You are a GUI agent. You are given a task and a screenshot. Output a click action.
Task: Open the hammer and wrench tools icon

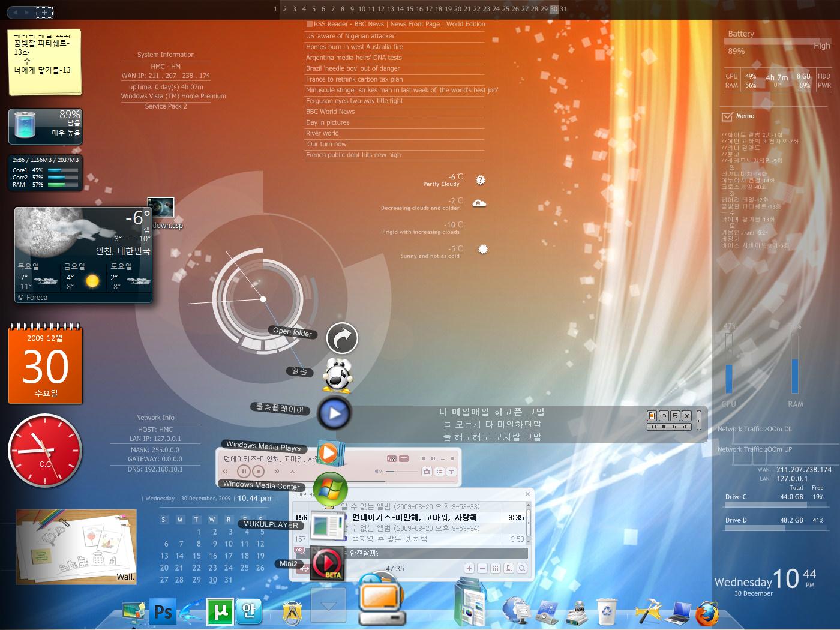point(648,612)
